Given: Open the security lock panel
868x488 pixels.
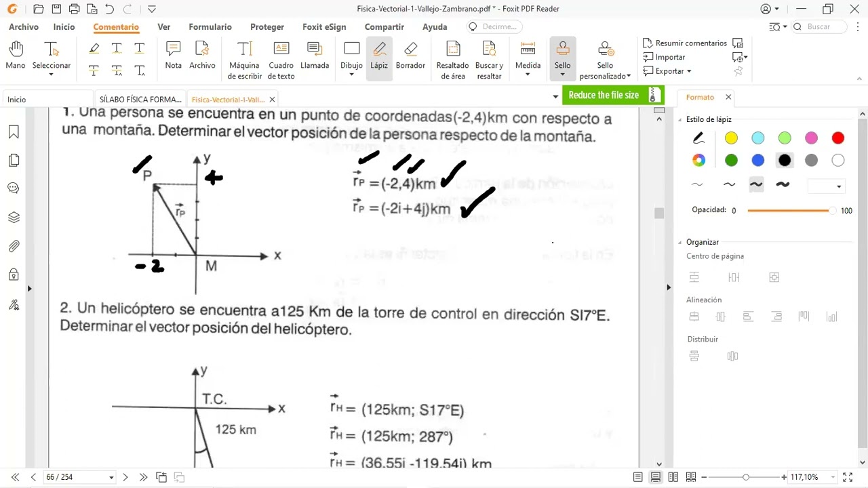Looking at the screenshot, I should click(14, 274).
